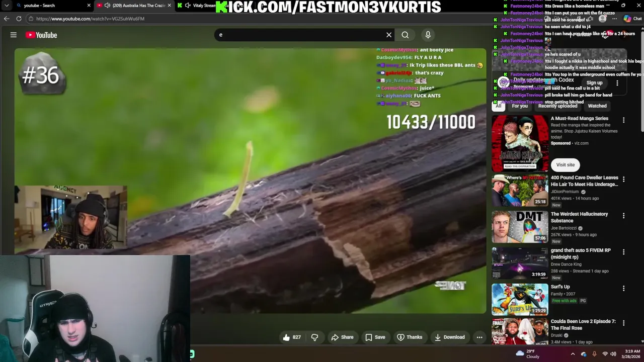The image size is (644, 362).
Task: Open Wi-Fi network settings in tray
Action: coord(605,354)
